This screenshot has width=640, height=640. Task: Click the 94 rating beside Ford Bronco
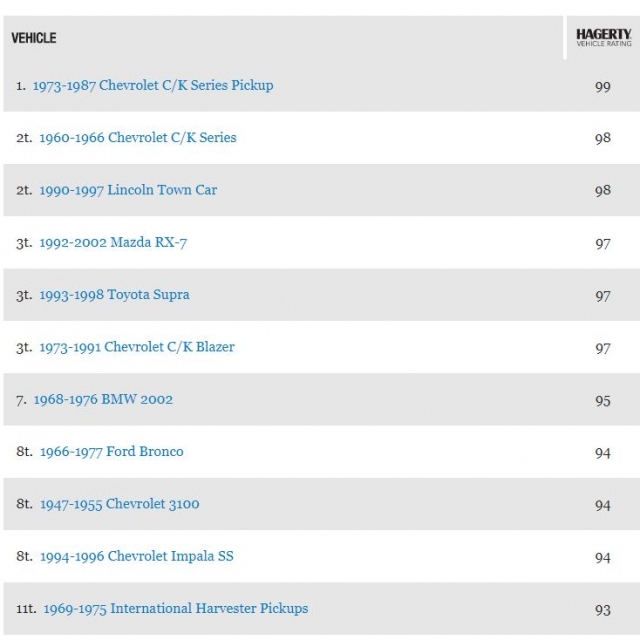[602, 453]
